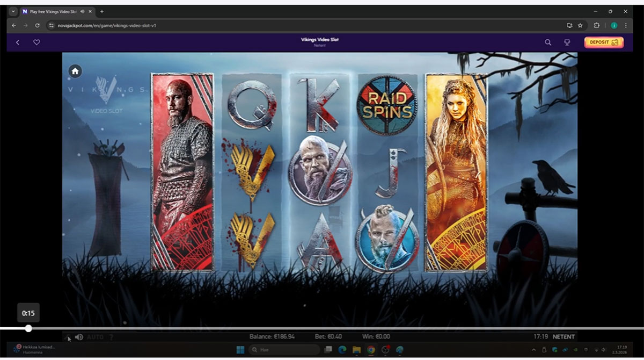
Task: Open the Chrome three-dot menu
Action: pos(626,25)
